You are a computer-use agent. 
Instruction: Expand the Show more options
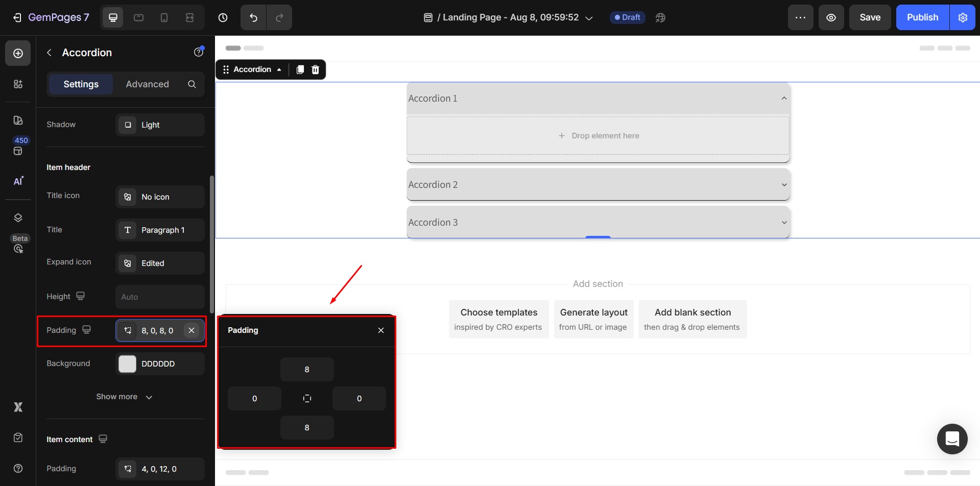pyautogui.click(x=124, y=397)
